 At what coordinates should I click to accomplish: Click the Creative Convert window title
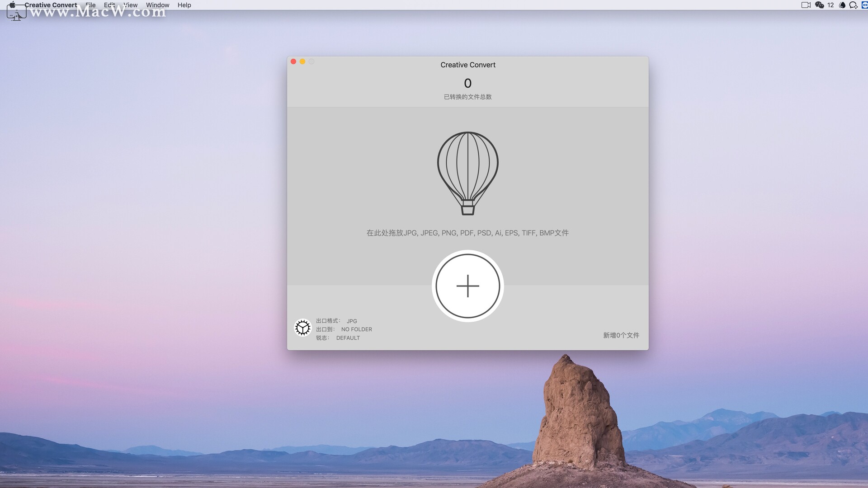click(468, 65)
